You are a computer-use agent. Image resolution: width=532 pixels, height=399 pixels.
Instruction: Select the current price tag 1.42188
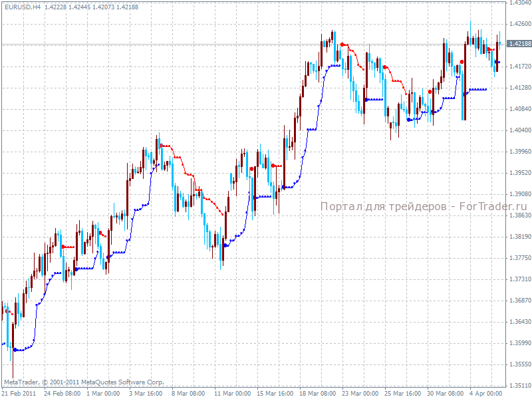(x=519, y=44)
